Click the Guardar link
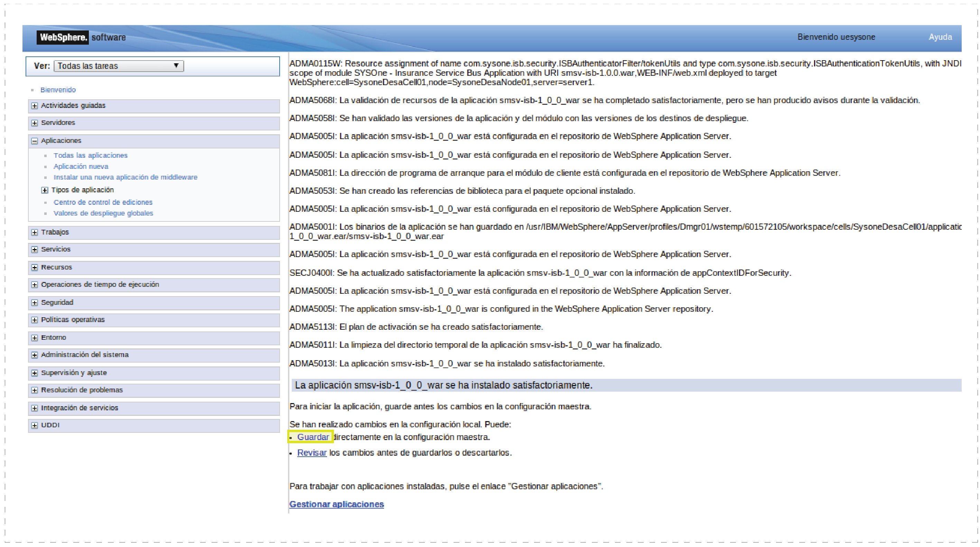This screenshot has width=980, height=547. point(313,437)
